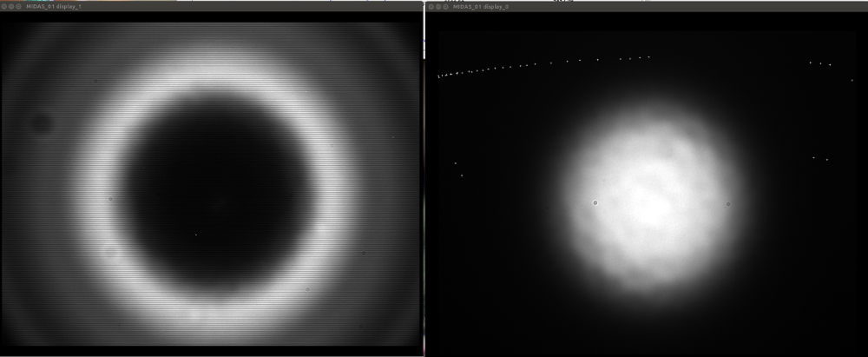The image size is (868, 357).
Task: Click the two white dots left of the blob
Action: pos(458,169)
